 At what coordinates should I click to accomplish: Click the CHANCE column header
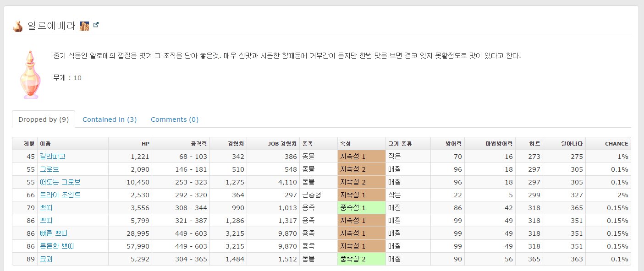tap(616, 144)
